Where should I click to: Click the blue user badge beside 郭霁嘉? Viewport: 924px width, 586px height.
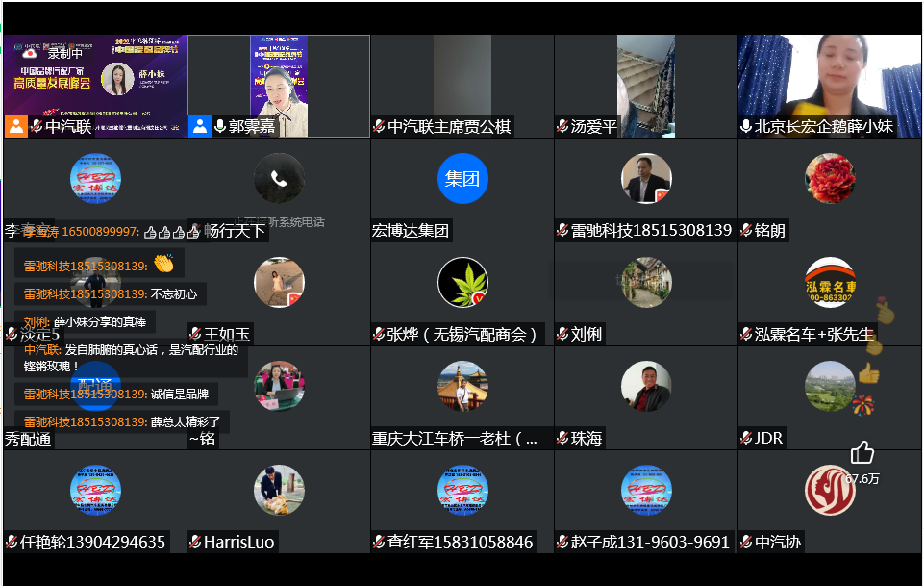200,126
